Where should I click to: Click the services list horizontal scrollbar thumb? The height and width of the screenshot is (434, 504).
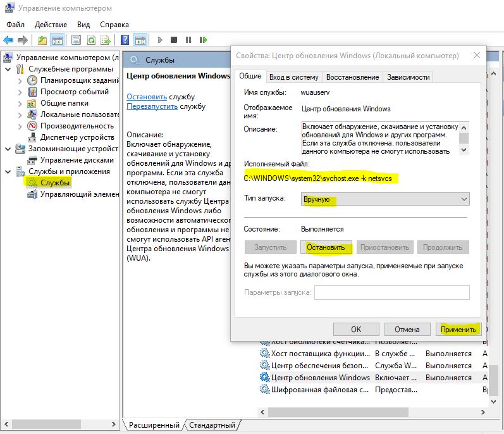(338, 412)
